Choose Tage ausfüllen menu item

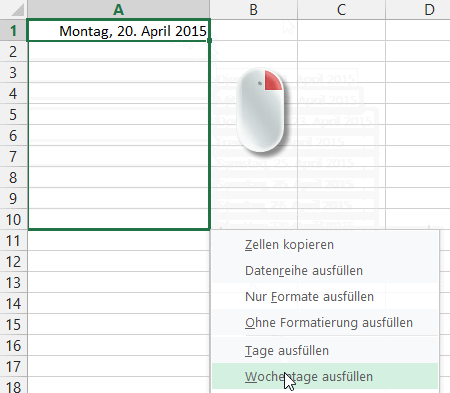[x=325, y=350]
